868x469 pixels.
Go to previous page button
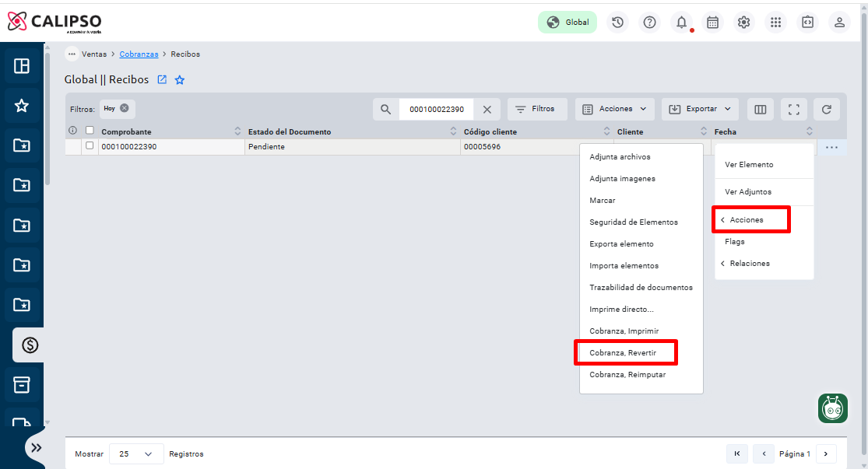pyautogui.click(x=764, y=453)
